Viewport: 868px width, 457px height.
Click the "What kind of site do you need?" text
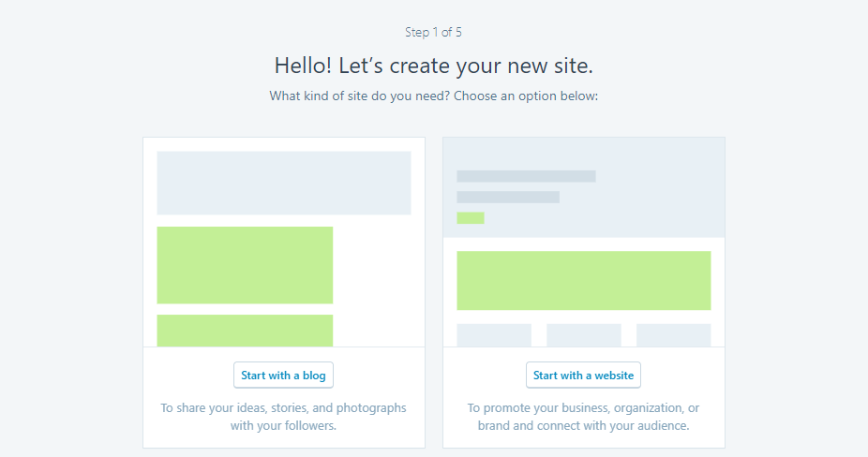coord(433,96)
